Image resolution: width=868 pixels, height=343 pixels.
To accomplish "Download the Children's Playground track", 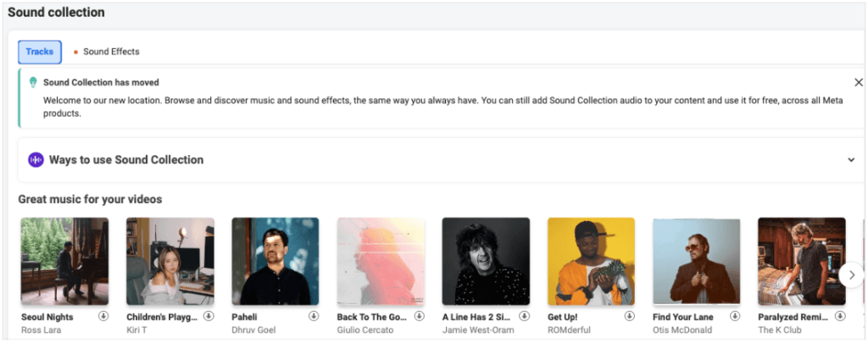I will (x=209, y=316).
